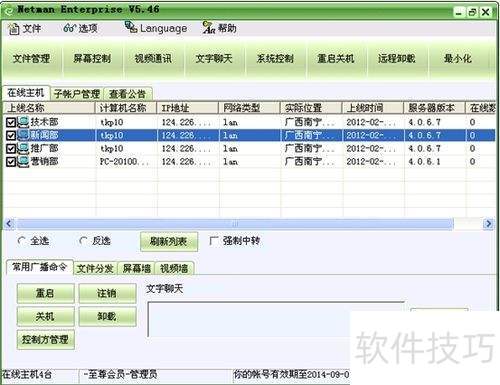This screenshot has width=500, height=385.
Task: Switch to the 子帐户管理 tab
Action: [77, 94]
